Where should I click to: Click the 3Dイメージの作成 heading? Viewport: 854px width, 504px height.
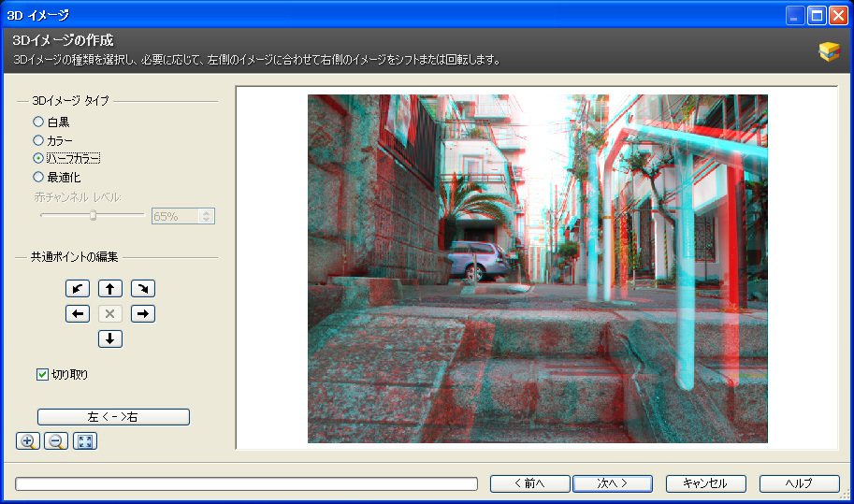[63, 40]
